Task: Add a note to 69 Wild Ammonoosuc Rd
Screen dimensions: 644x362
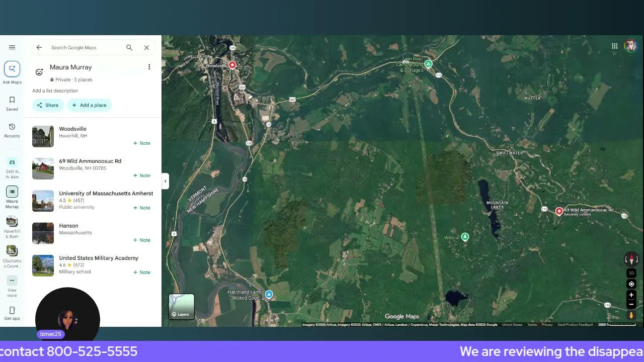Action: (x=141, y=175)
